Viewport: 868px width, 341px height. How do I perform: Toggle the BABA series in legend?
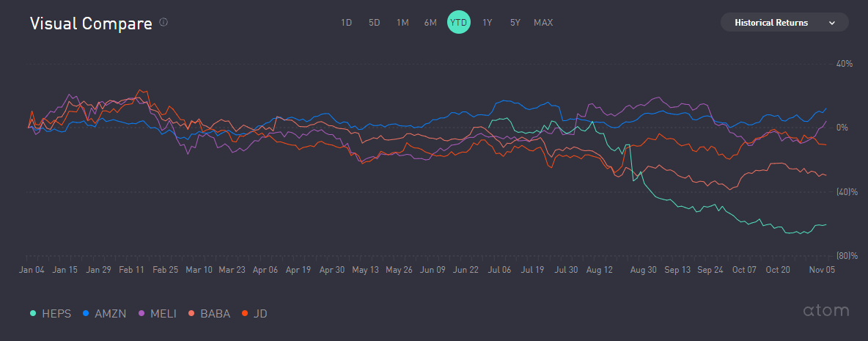(210, 313)
